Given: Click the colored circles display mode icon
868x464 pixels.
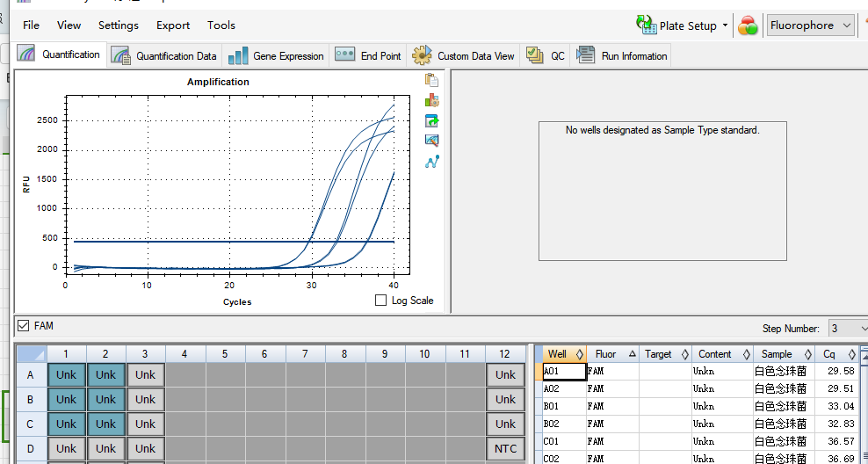Looking at the screenshot, I should point(748,25).
